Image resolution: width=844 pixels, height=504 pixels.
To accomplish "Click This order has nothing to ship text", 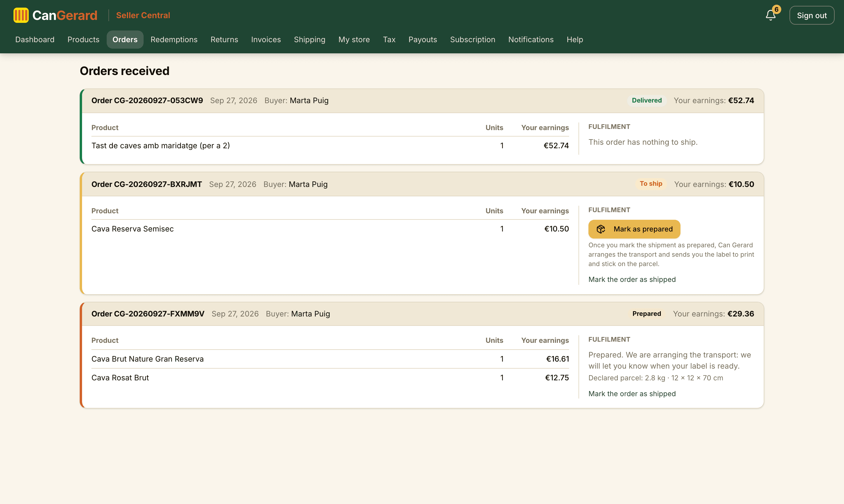I will tap(643, 142).
